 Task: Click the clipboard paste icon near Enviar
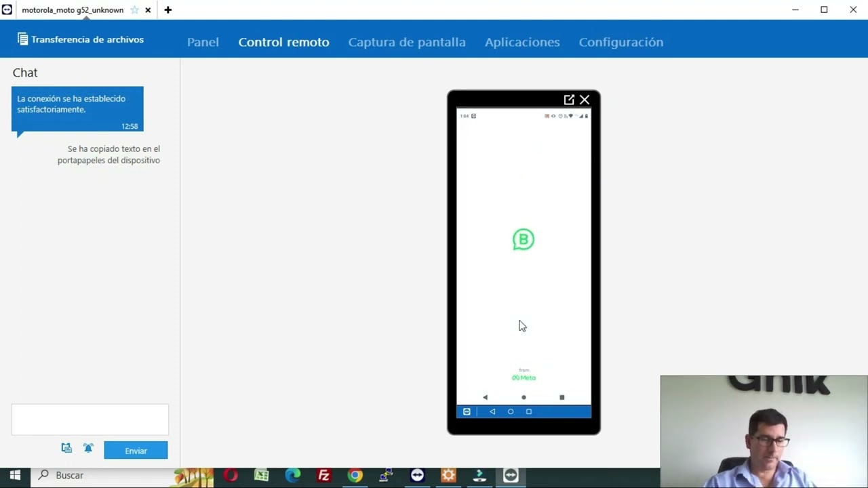[x=66, y=448]
